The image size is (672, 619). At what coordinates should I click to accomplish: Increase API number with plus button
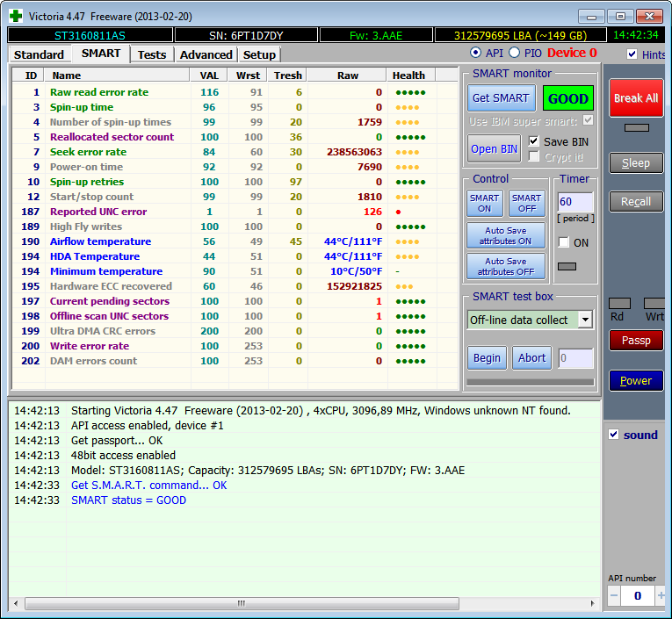[661, 595]
